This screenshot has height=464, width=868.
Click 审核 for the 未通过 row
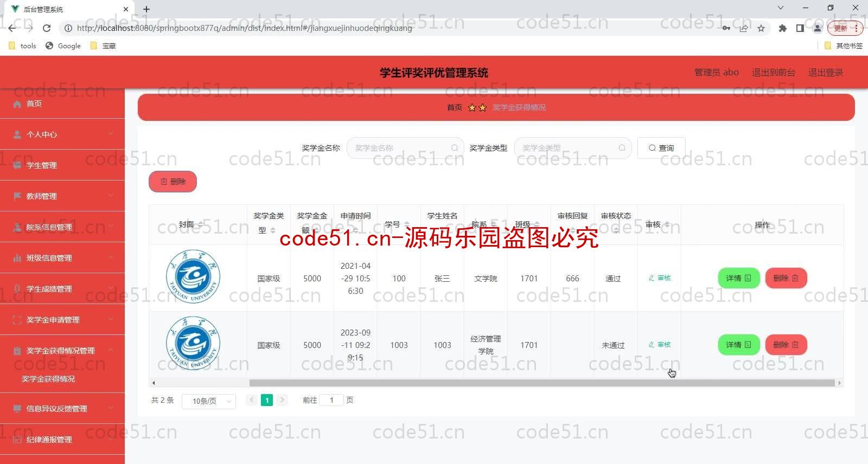tap(660, 345)
